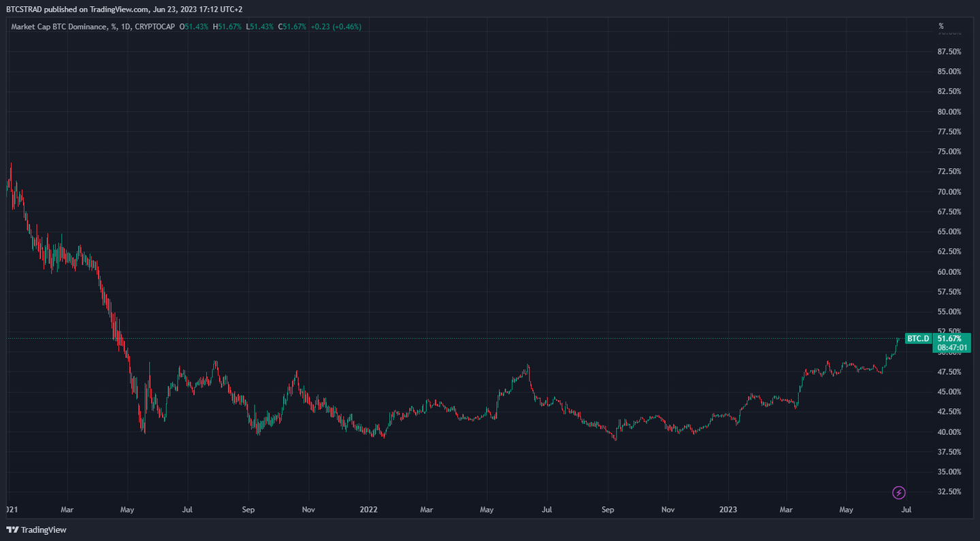Click the 87.50% price axis label

pyautogui.click(x=949, y=52)
